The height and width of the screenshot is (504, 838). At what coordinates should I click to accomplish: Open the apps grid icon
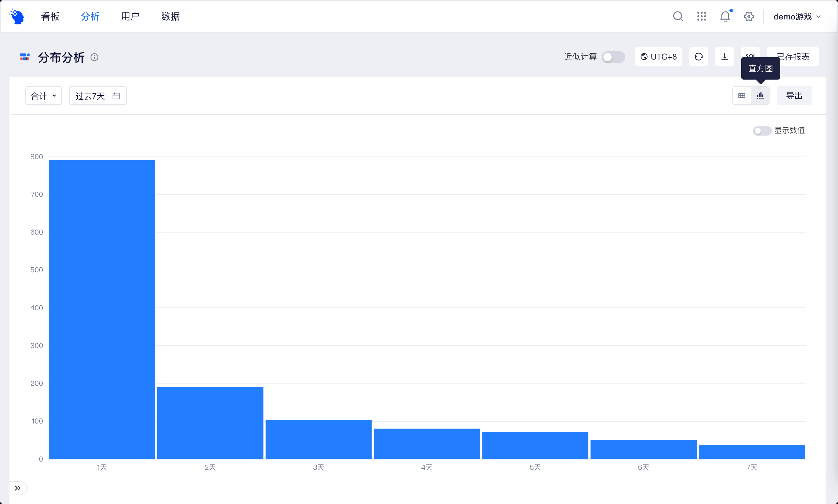[701, 16]
